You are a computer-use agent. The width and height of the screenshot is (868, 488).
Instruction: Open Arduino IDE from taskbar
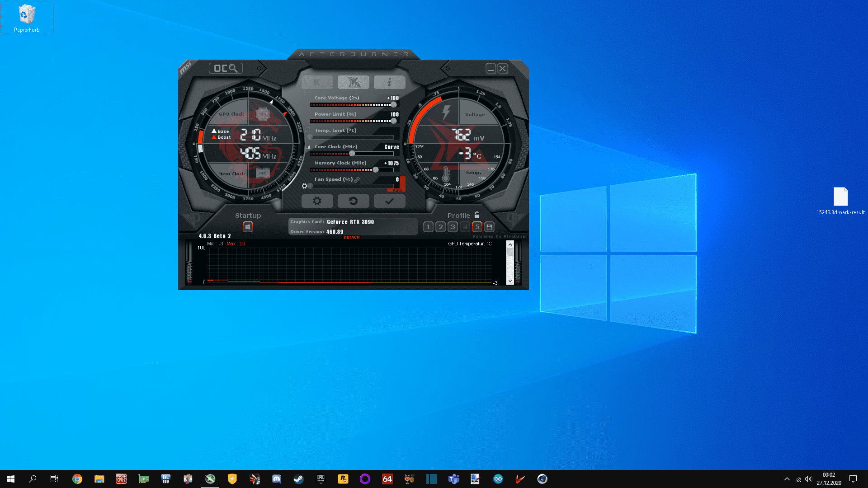[498, 479]
